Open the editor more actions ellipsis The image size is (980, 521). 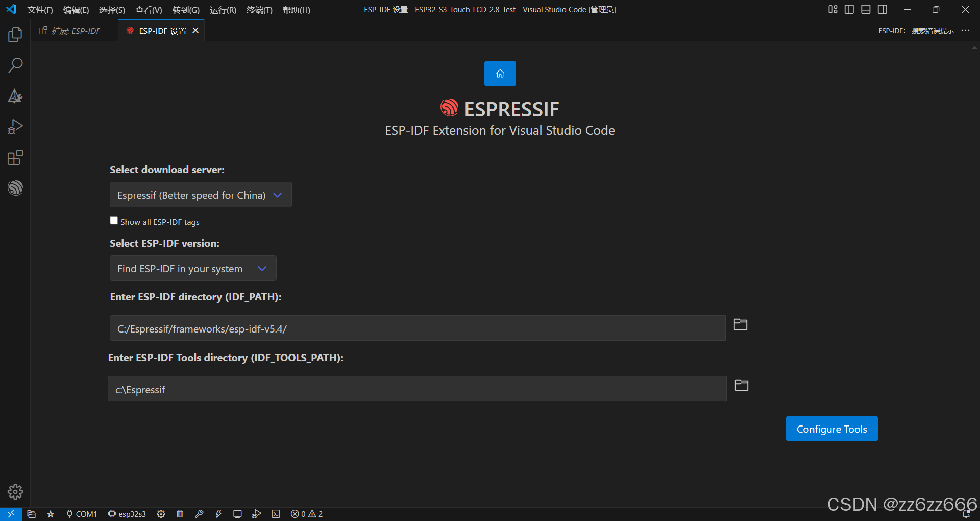click(965, 31)
